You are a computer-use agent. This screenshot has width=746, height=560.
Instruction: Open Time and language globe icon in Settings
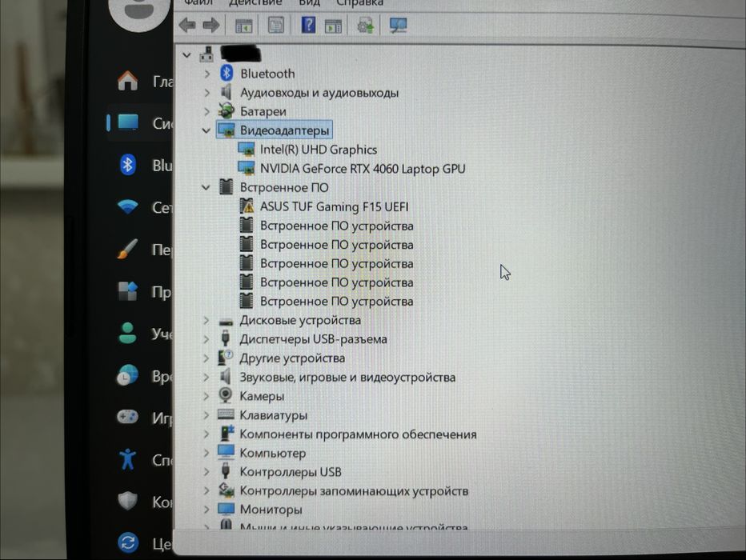tap(127, 375)
